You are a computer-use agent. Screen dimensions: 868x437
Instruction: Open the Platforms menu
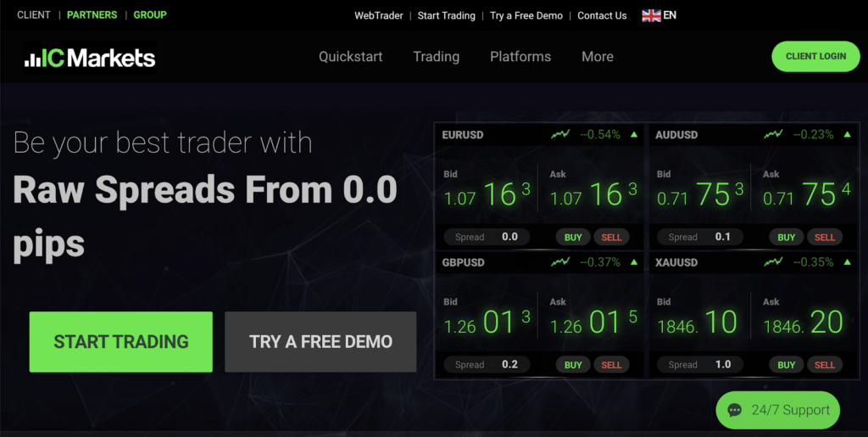tap(520, 57)
